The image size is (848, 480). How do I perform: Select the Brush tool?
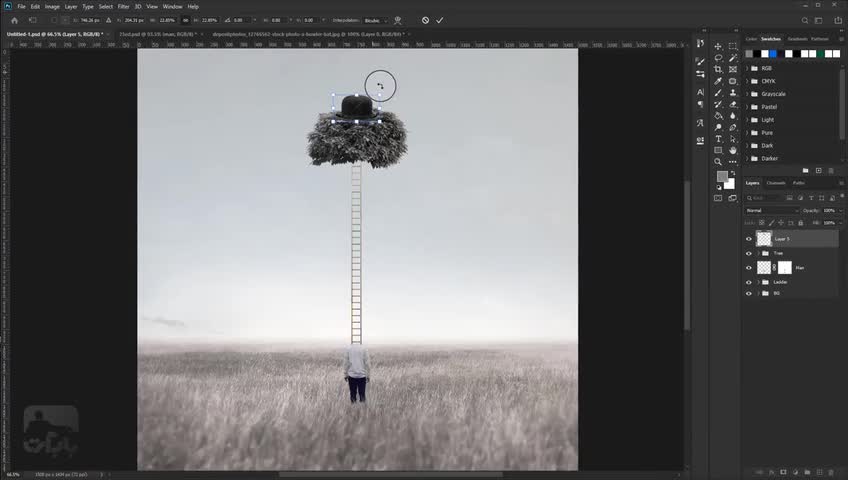click(x=718, y=93)
